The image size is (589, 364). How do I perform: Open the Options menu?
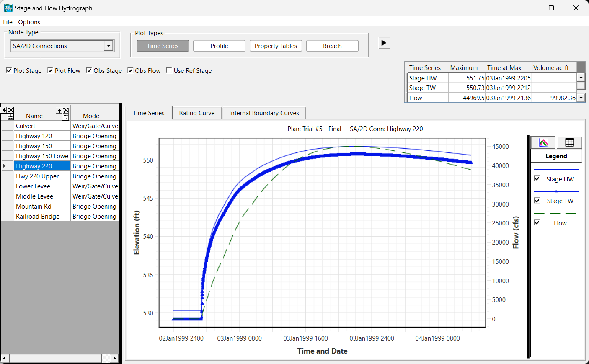pyautogui.click(x=29, y=22)
